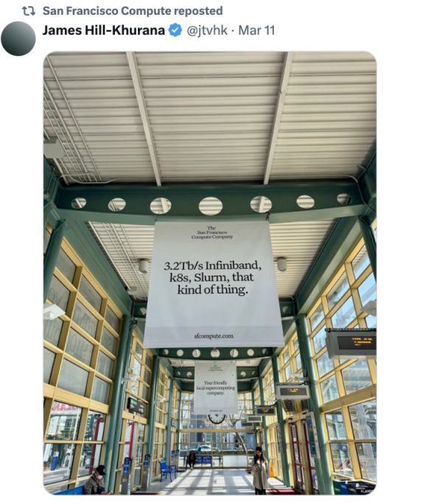Click the James Hill-Khurana display name
Viewport: 442px width, 504px height.
point(103,30)
